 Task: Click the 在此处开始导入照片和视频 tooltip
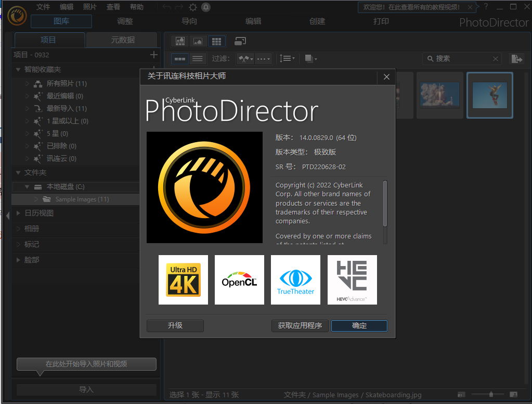point(86,364)
